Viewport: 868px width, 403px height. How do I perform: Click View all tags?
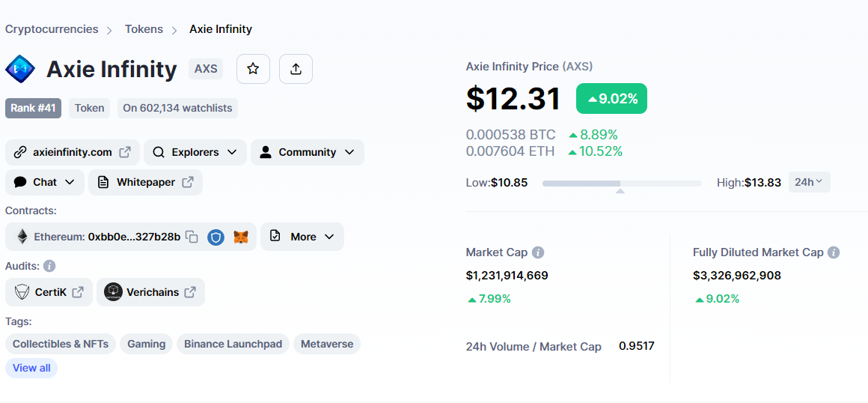pyautogui.click(x=31, y=368)
